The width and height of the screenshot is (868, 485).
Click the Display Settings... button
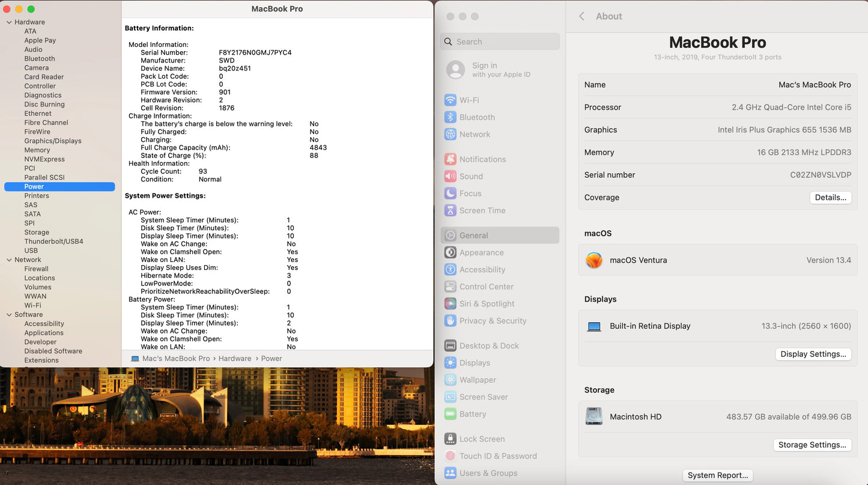pos(813,354)
